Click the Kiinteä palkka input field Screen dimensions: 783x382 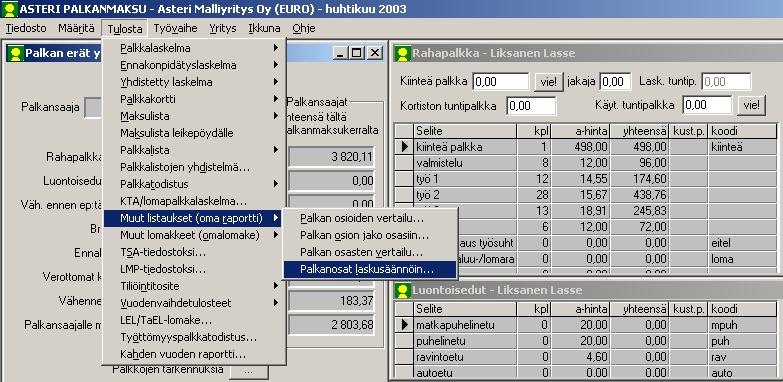[x=500, y=81]
